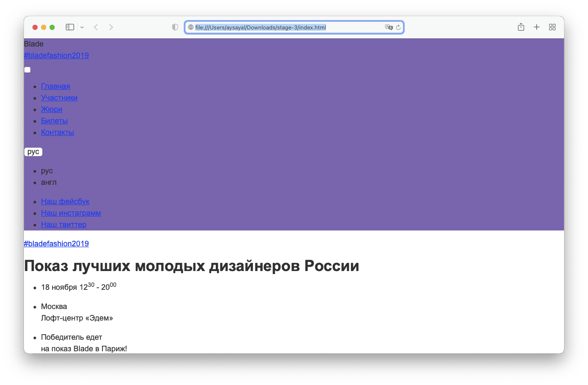Open the Билеты link
Viewport: 588px width, 385px height.
54,121
